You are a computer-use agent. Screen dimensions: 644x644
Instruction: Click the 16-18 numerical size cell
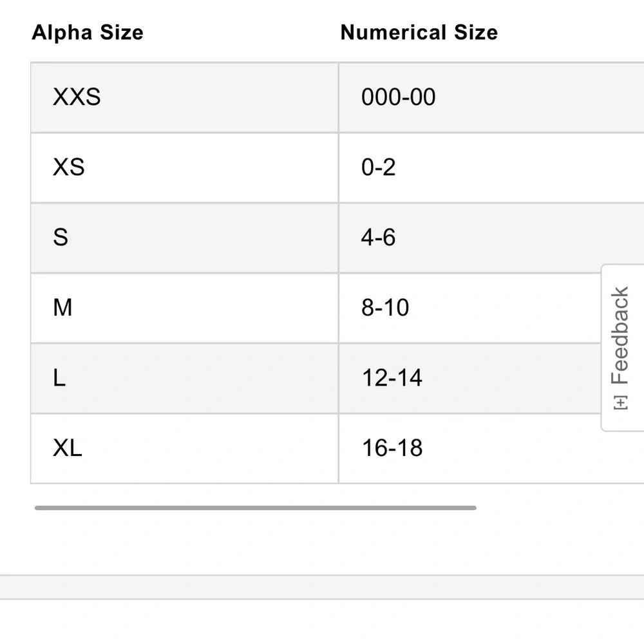tap(392, 448)
